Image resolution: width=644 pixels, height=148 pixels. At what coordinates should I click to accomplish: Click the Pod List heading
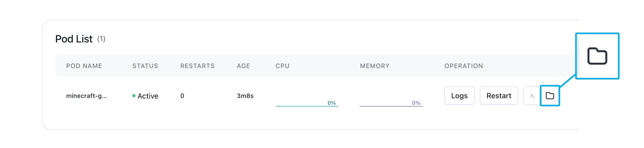coord(74,39)
